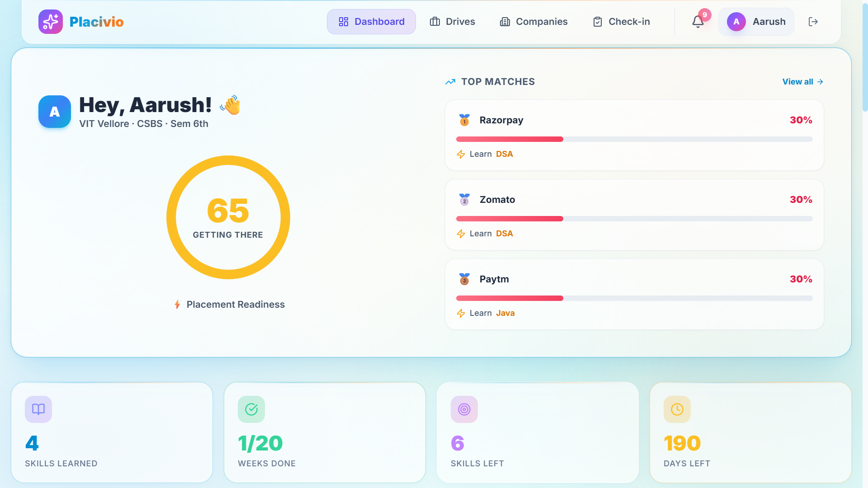Click the Java skill link under Paytm
The image size is (868, 488).
point(505,313)
